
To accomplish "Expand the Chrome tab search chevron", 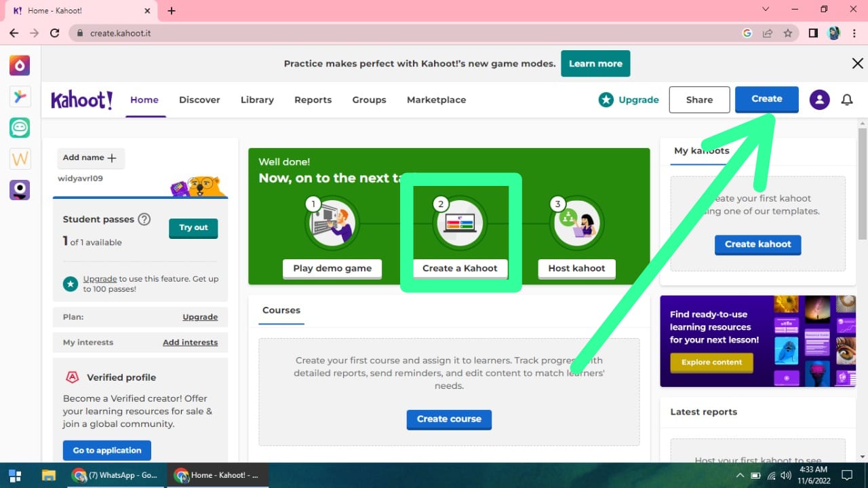I will (x=766, y=10).
